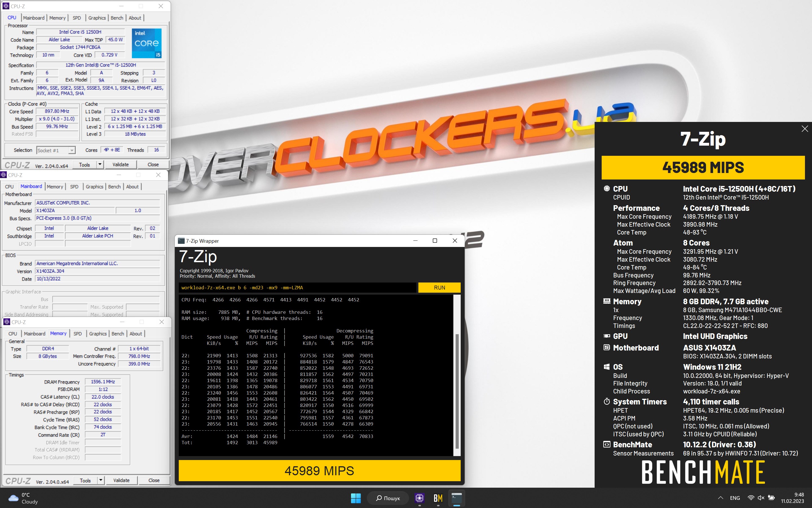Click the Core Speed value 897.80 MHz
This screenshot has height=508, width=812.
pos(57,111)
